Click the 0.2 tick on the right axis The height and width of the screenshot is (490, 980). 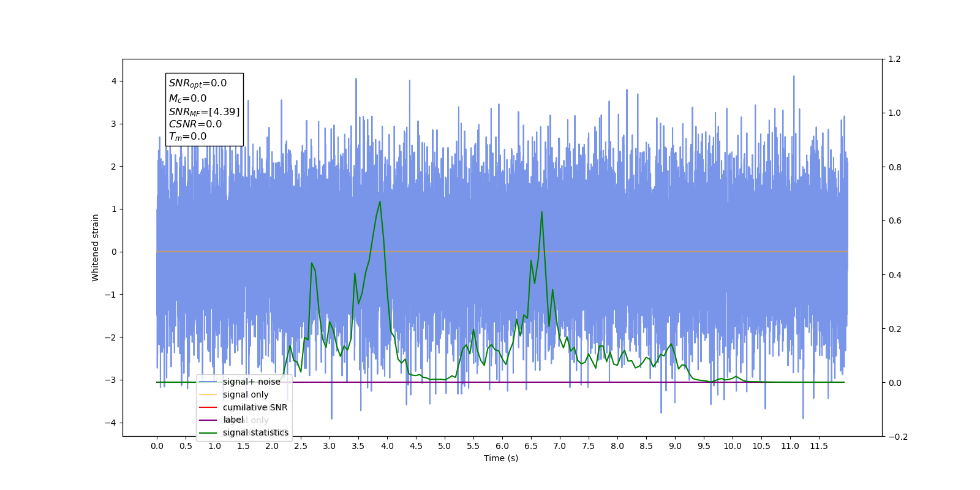[x=895, y=329]
